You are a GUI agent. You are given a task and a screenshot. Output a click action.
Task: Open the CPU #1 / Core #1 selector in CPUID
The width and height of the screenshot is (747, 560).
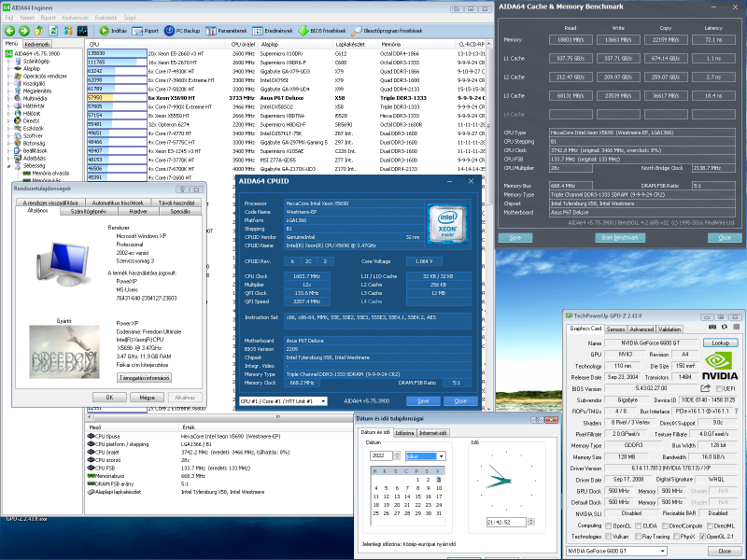tap(283, 401)
